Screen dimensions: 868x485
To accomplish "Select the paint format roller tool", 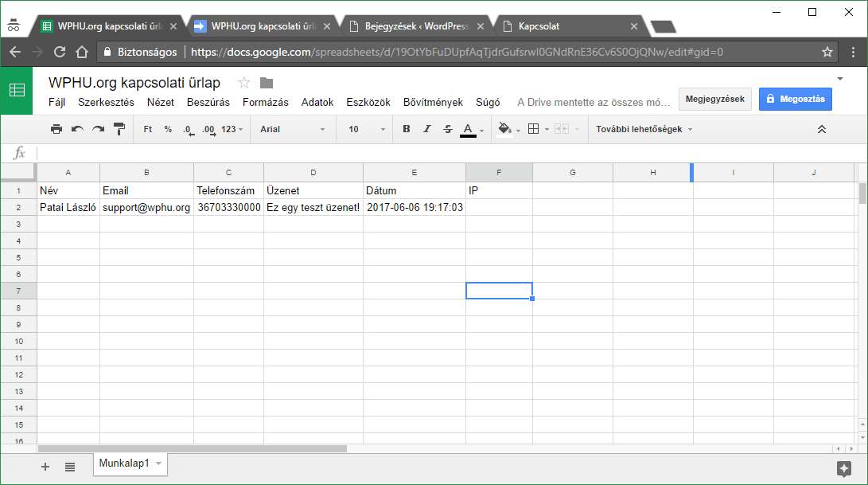I will [x=119, y=129].
